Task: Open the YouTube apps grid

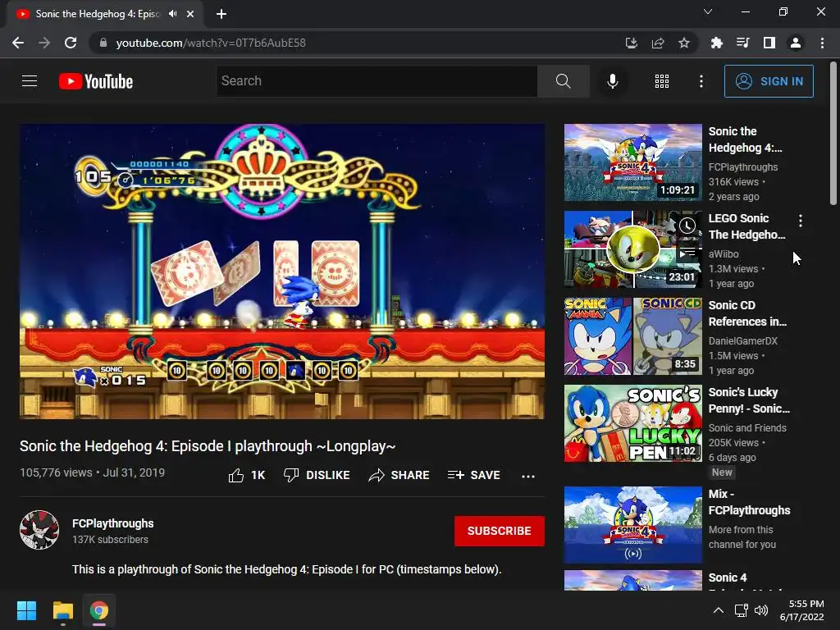Action: pos(662,81)
